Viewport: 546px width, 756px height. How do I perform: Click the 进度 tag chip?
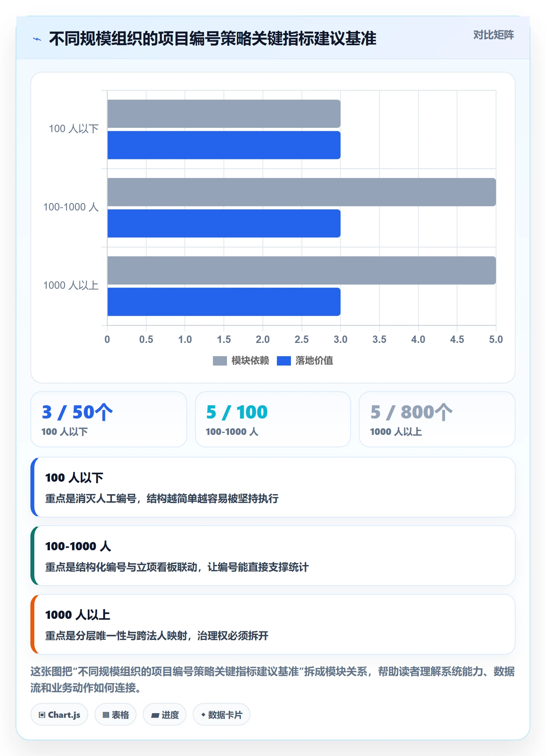point(165,714)
